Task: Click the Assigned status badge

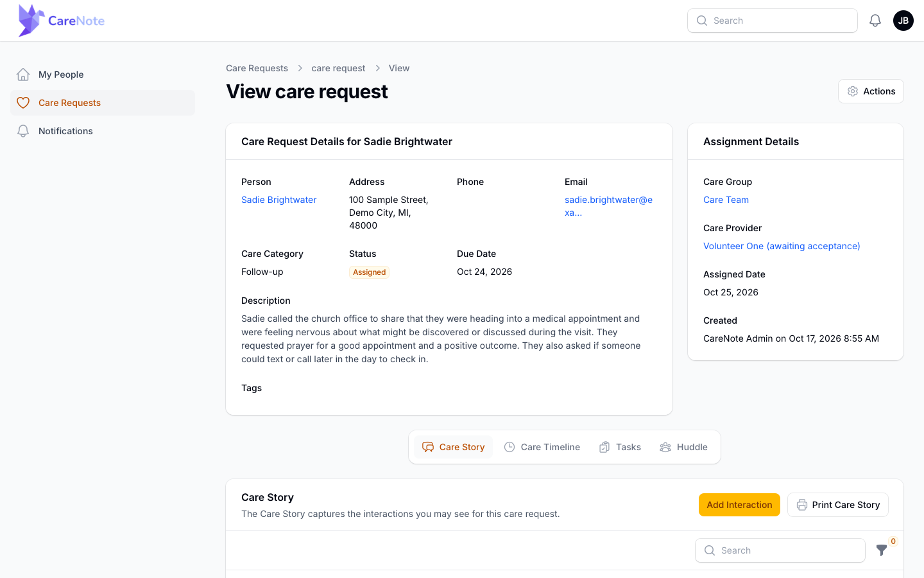Action: [369, 272]
